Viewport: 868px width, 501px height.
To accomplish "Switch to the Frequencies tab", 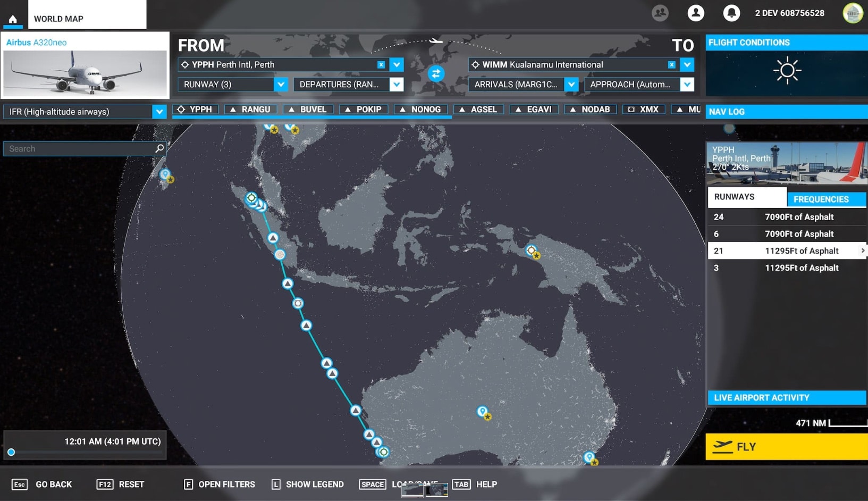I will (x=821, y=199).
